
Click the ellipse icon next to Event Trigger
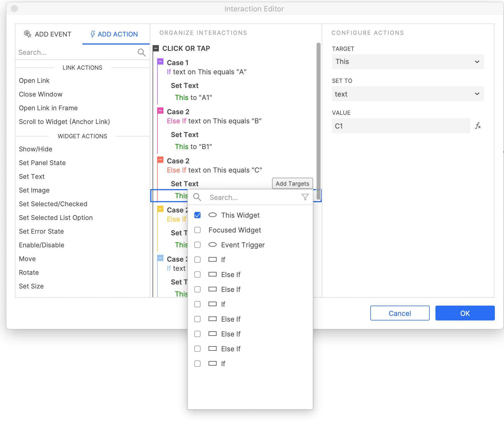(x=212, y=244)
